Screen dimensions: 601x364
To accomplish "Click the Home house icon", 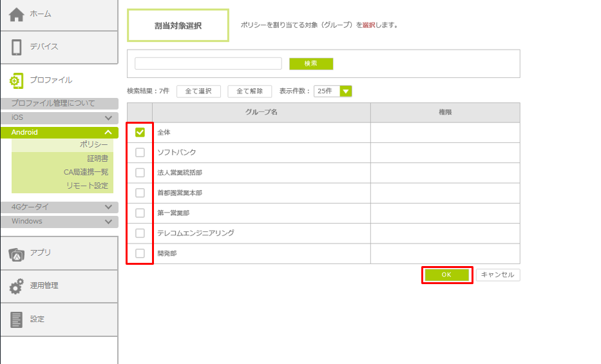I will [17, 14].
